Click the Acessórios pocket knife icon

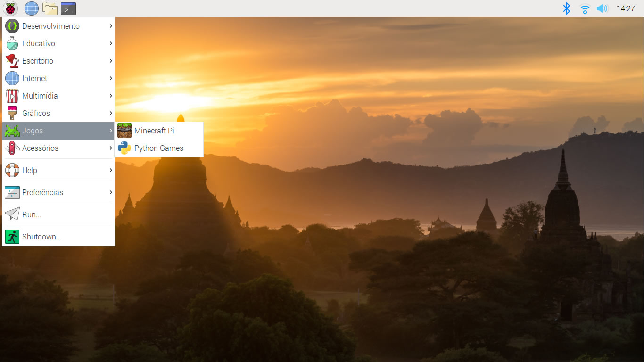12,148
